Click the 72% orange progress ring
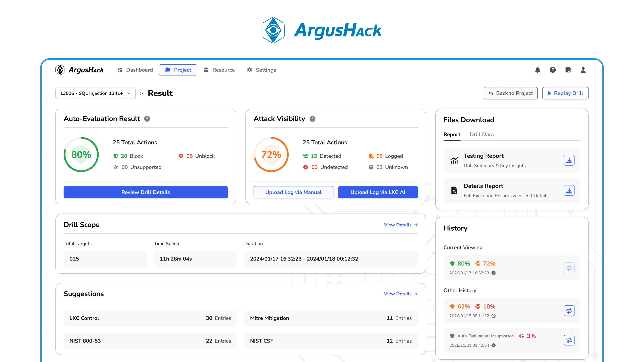This screenshot has height=362, width=644. tap(271, 154)
